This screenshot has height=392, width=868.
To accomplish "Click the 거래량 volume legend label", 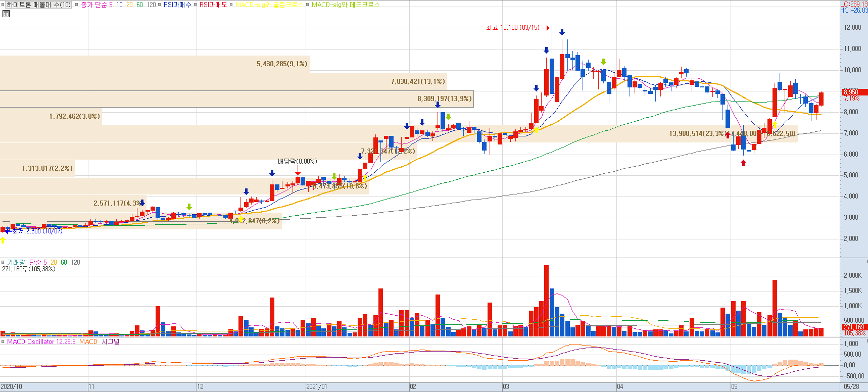I will (x=16, y=262).
